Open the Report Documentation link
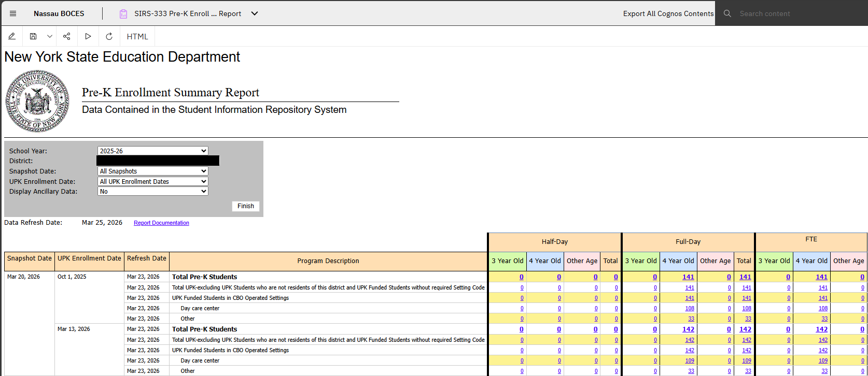The height and width of the screenshot is (376, 868). click(161, 223)
